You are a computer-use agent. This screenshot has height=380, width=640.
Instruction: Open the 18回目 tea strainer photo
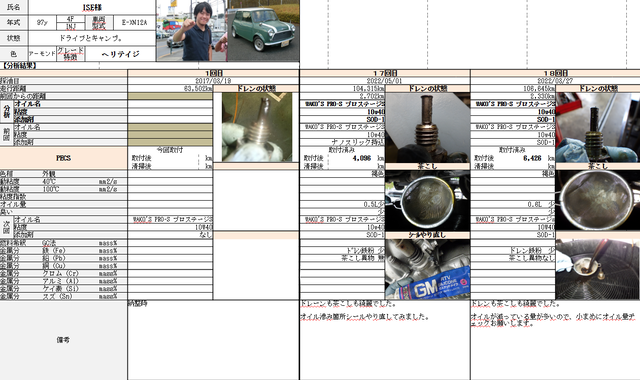point(598,200)
